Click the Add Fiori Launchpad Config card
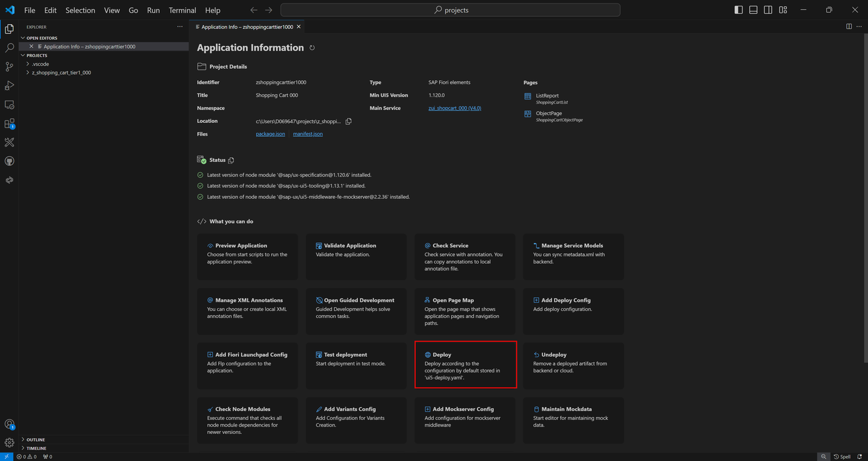The width and height of the screenshot is (868, 461). (247, 366)
